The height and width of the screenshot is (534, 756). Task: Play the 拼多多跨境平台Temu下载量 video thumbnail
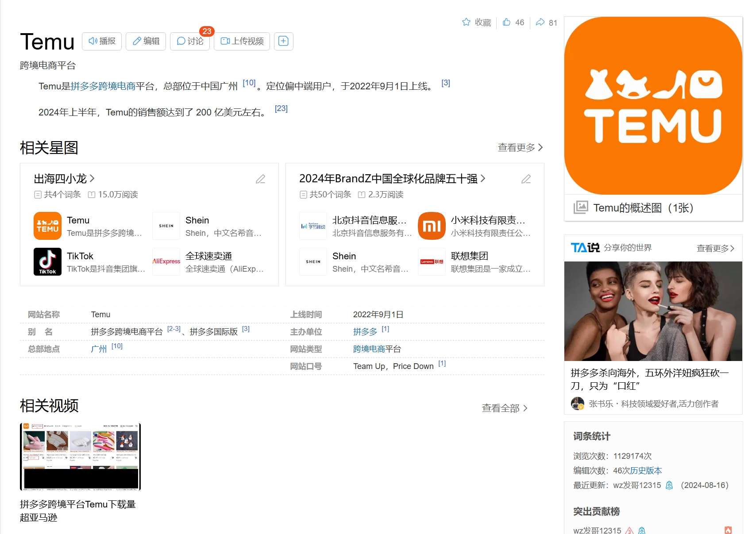(80, 457)
